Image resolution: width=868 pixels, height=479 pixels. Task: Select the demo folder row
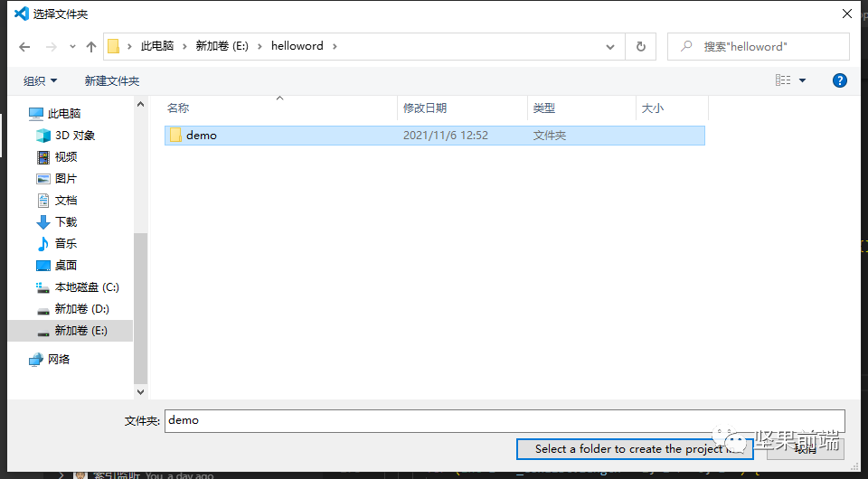435,136
